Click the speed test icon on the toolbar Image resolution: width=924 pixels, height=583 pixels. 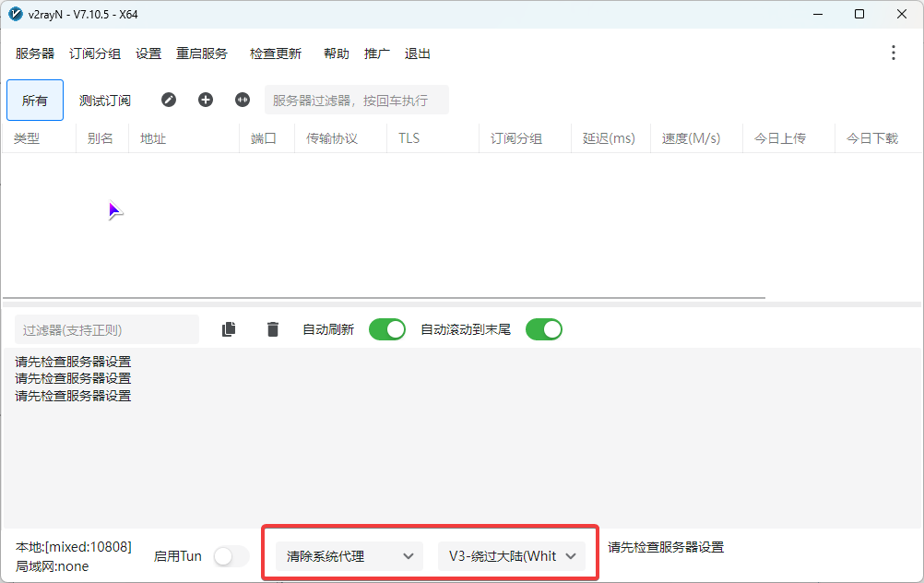[242, 100]
